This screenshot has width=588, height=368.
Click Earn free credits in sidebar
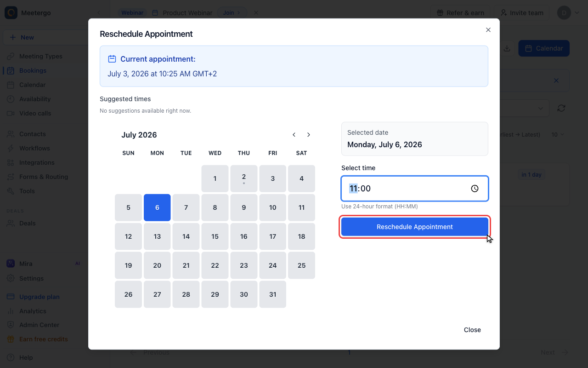click(x=43, y=339)
